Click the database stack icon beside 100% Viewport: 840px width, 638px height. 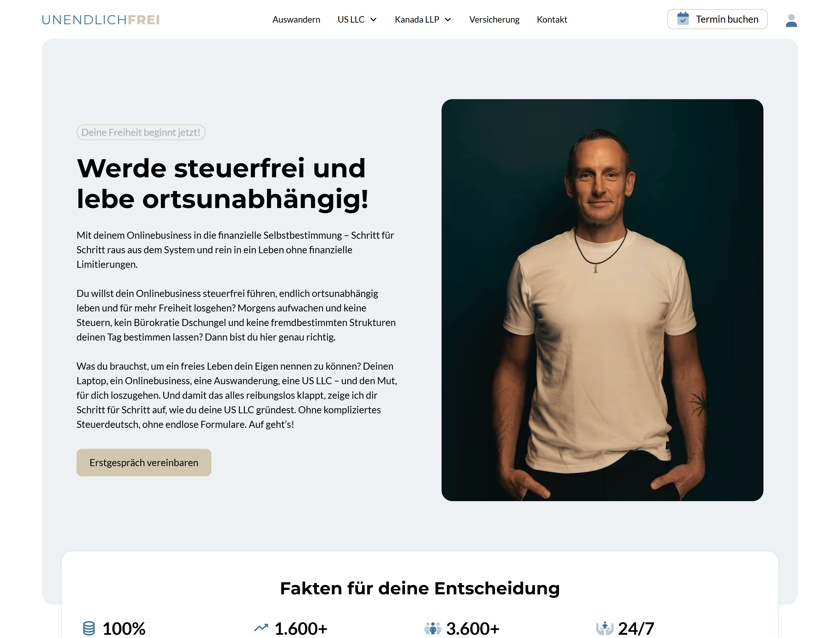(x=89, y=628)
